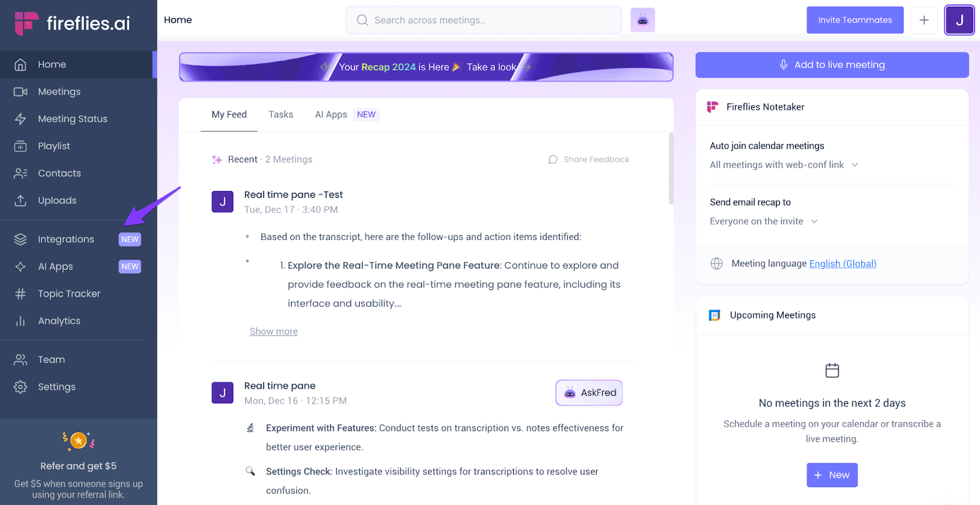Click the Refer and get $5 heading
Screen dimensions: 980x505
click(78, 466)
